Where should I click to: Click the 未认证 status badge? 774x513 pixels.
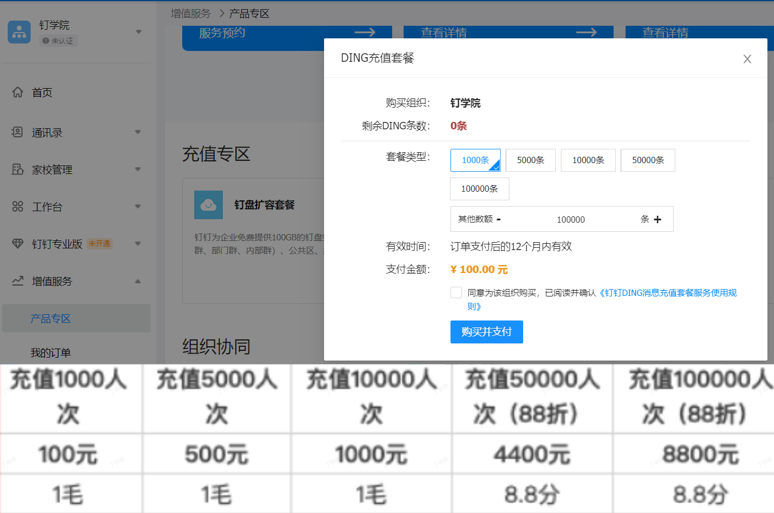[58, 41]
